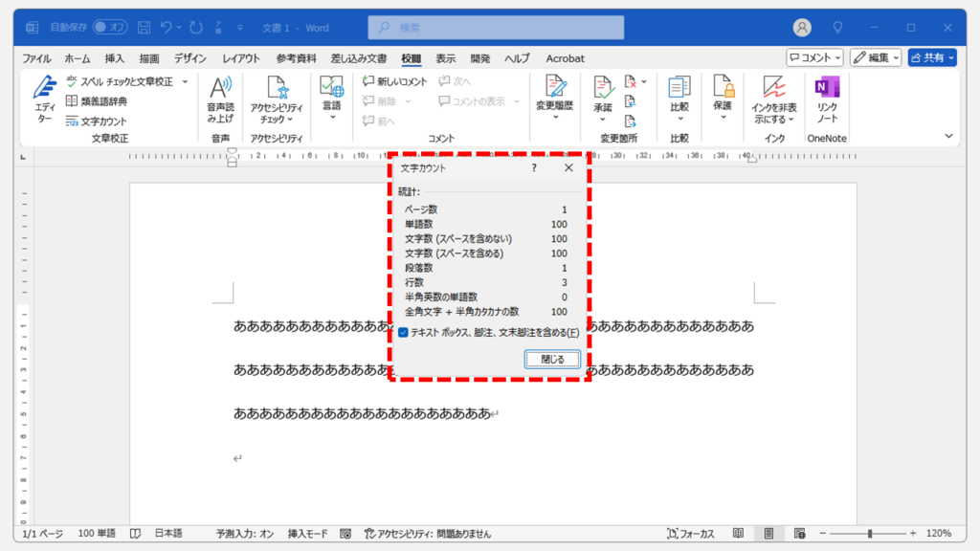The width and height of the screenshot is (980, 551).
Task: Uncheck テキストボックス、脚注 include checkbox
Action: click(x=404, y=333)
